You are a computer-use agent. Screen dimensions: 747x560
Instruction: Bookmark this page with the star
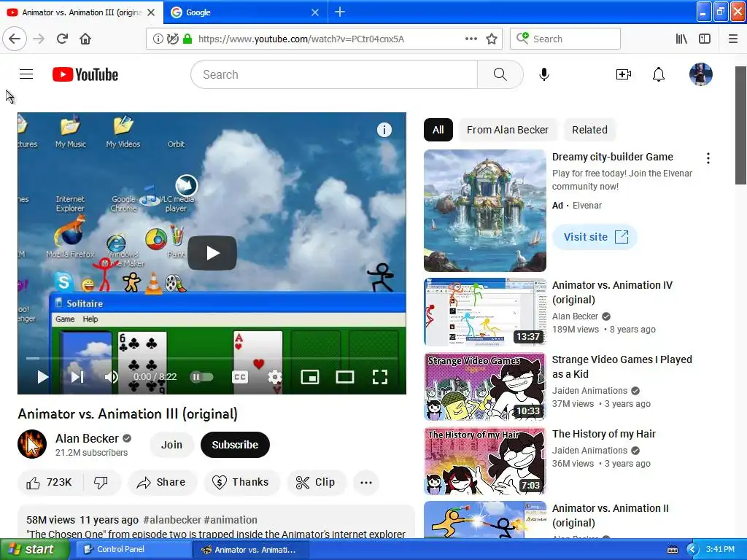[491, 39]
